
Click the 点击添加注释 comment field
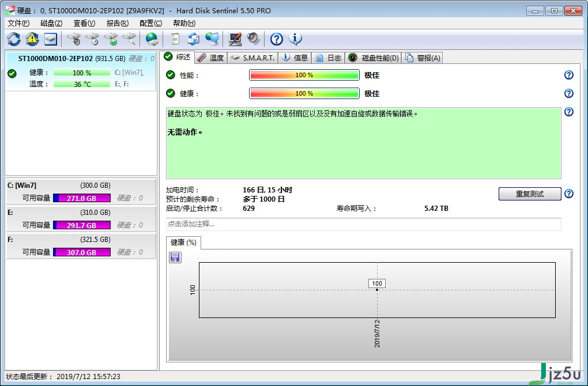(x=363, y=224)
